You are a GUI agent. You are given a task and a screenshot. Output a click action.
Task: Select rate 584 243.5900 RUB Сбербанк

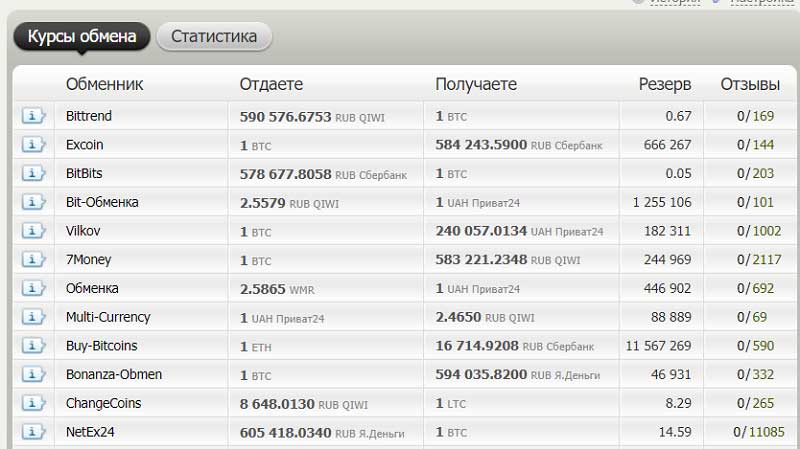[x=519, y=145]
